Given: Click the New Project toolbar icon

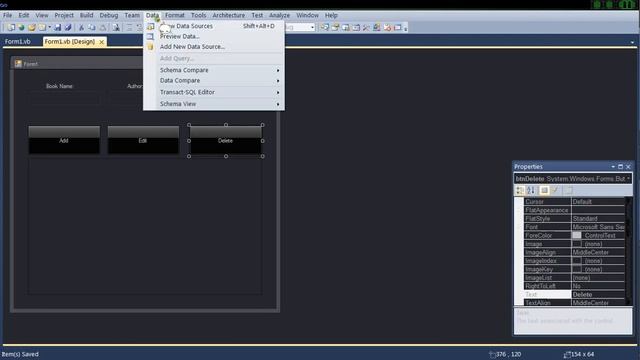Looking at the screenshot, I should click(x=11, y=27).
